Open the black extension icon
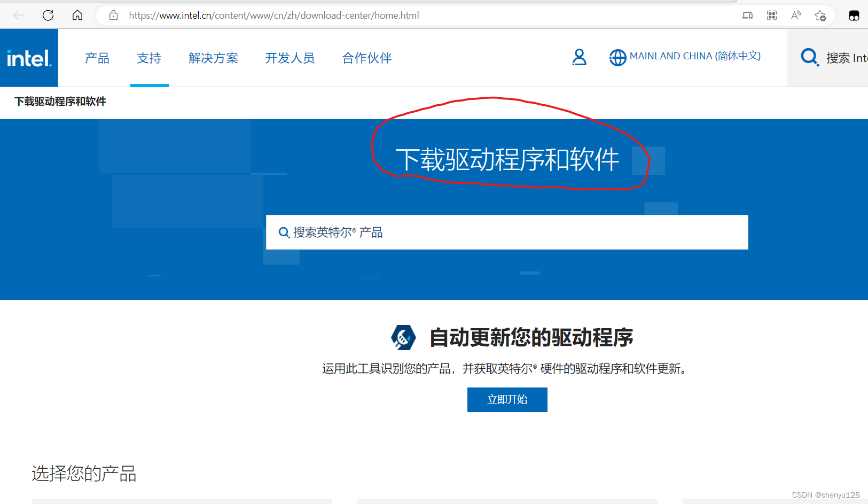 [x=854, y=15]
